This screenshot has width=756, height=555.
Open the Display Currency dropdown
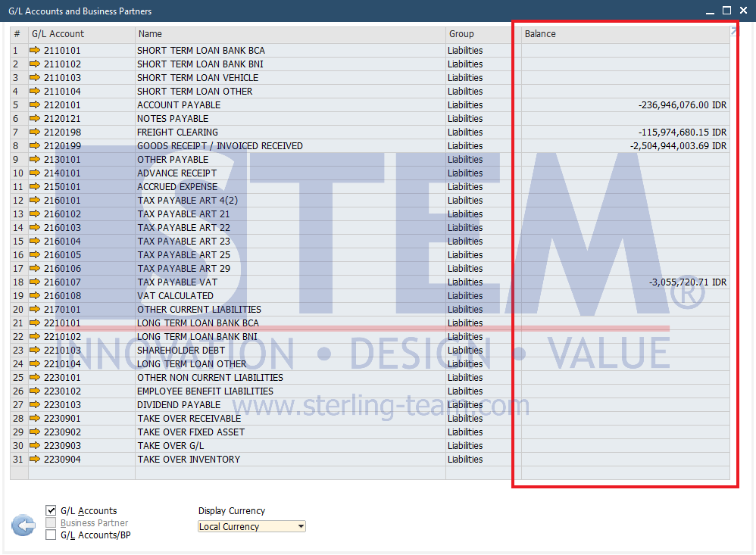251,526
